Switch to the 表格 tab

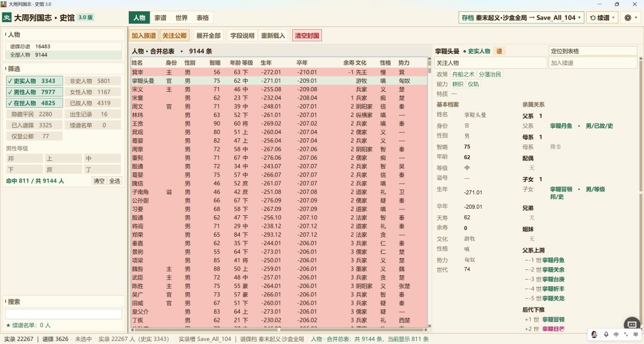[x=203, y=18]
